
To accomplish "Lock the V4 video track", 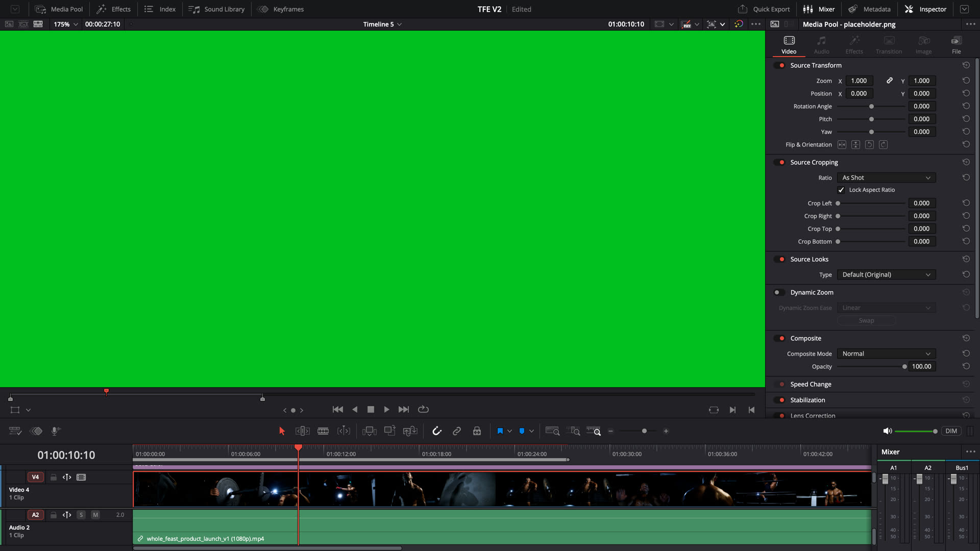I will point(53,478).
